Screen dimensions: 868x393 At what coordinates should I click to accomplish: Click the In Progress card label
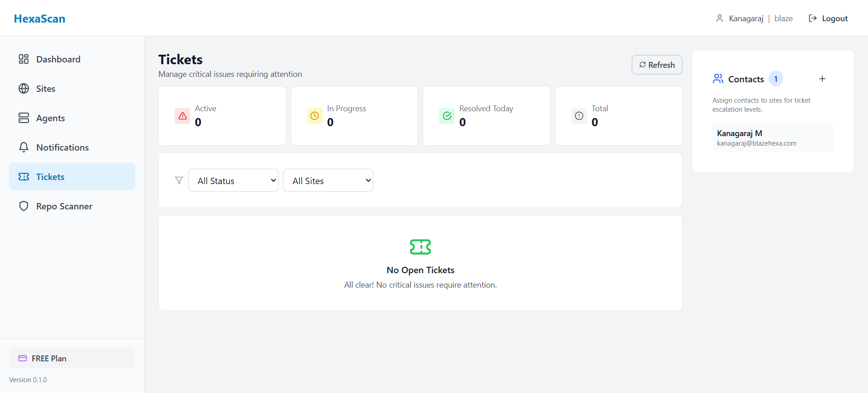point(346,109)
